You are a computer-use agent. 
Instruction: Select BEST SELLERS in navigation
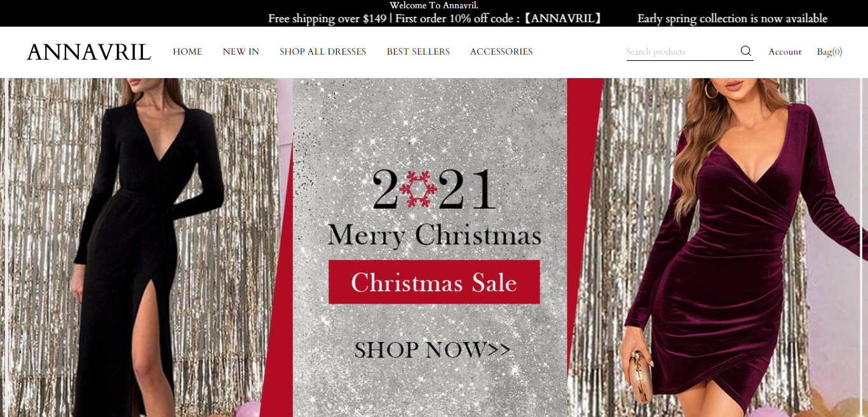click(418, 51)
